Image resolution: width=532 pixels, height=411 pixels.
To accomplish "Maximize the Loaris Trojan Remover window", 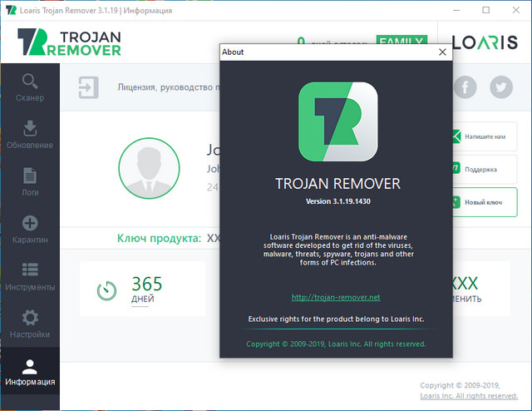I will 485,10.
